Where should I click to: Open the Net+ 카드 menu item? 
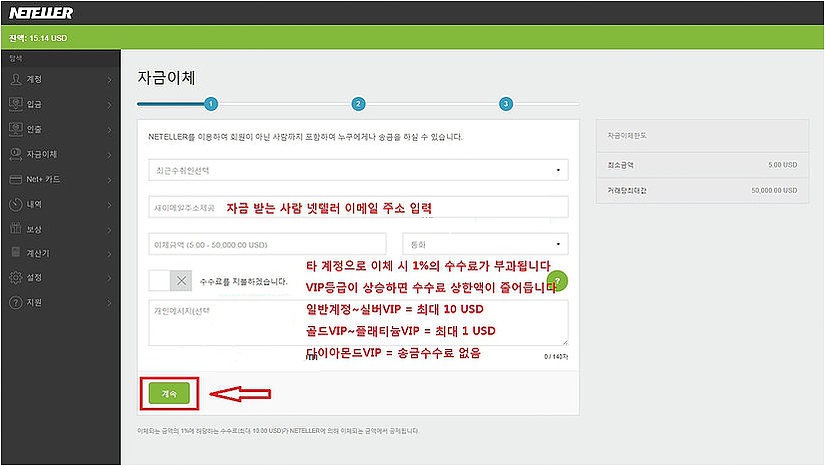pos(61,179)
